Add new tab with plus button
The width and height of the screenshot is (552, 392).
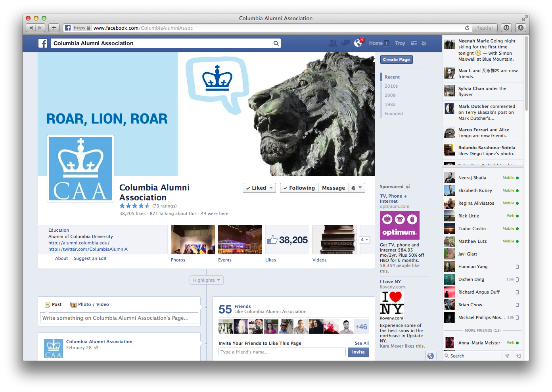pos(54,28)
